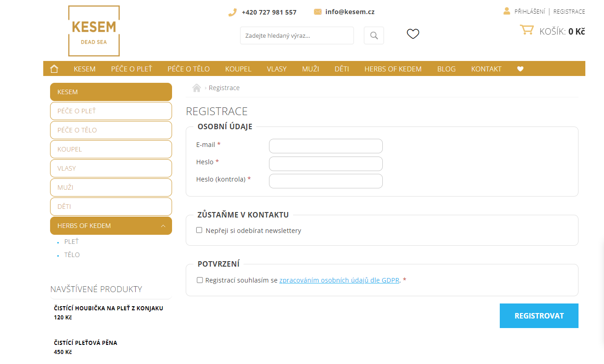Focus the Heslo password field
Image resolution: width=604 pixels, height=364 pixels.
(326, 164)
